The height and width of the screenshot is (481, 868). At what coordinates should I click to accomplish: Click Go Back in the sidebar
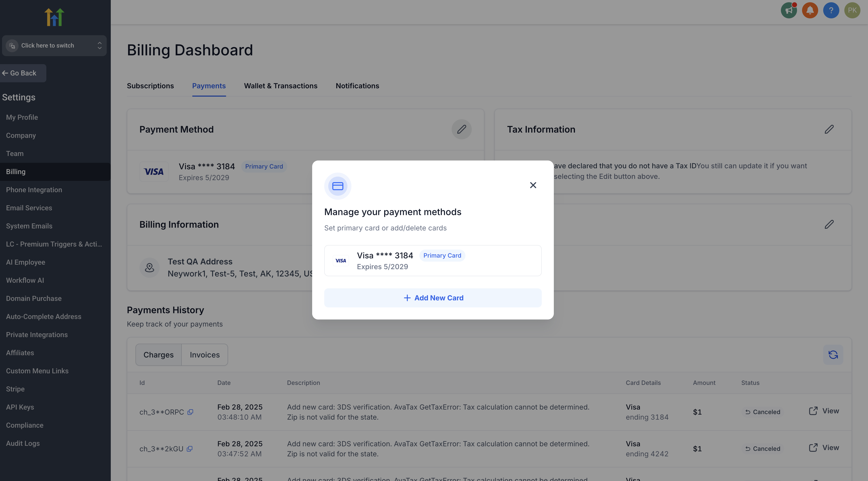pyautogui.click(x=20, y=73)
